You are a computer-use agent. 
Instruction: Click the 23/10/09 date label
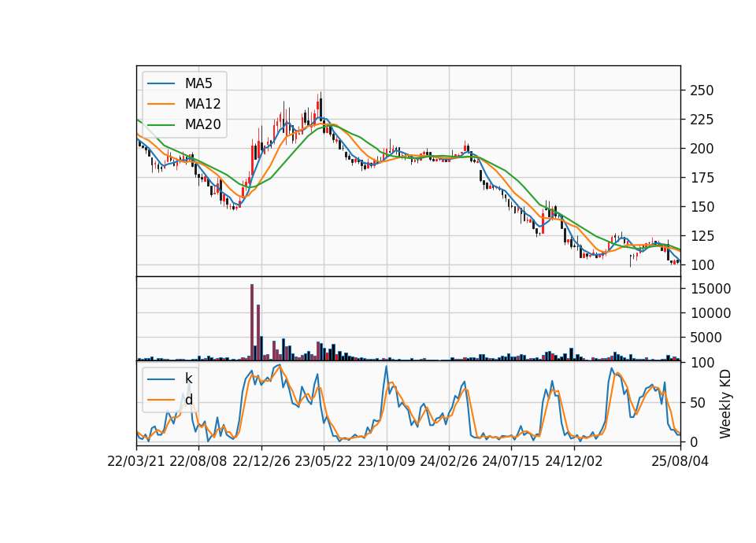[386, 461]
